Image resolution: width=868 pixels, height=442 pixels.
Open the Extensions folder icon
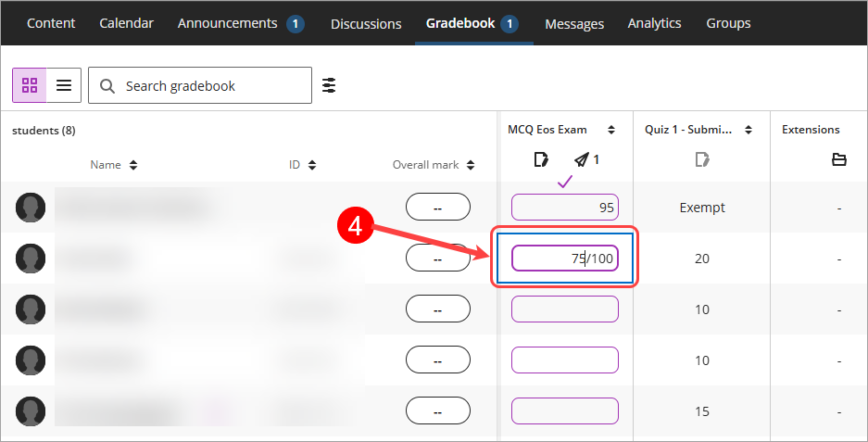839,160
